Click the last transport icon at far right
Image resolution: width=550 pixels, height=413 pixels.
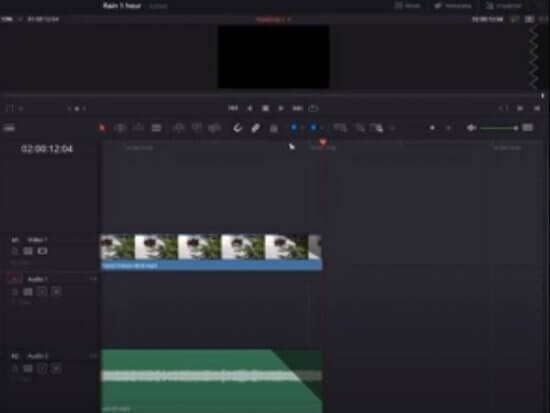tap(537, 108)
